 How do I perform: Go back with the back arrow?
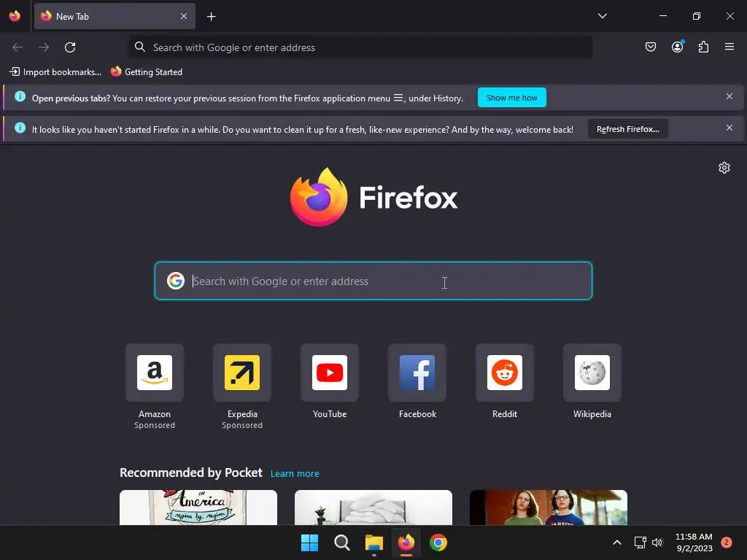click(x=18, y=47)
